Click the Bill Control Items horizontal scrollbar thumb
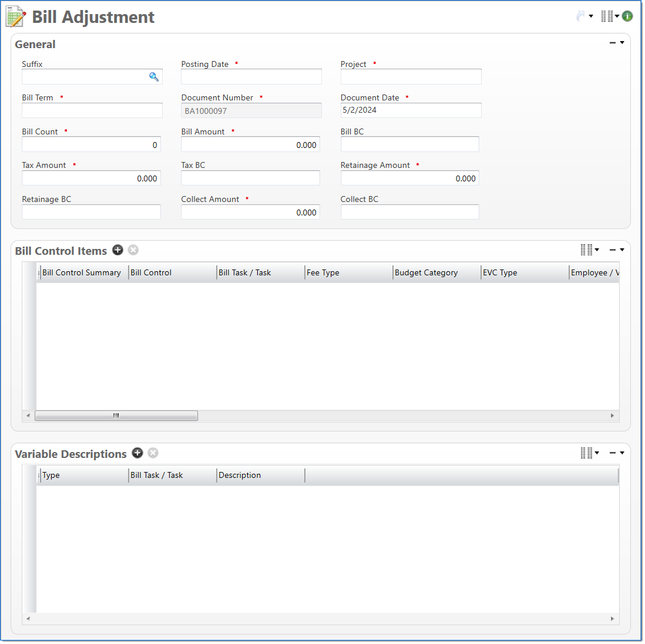Image resolution: width=645 pixels, height=644 pixels. (x=116, y=416)
